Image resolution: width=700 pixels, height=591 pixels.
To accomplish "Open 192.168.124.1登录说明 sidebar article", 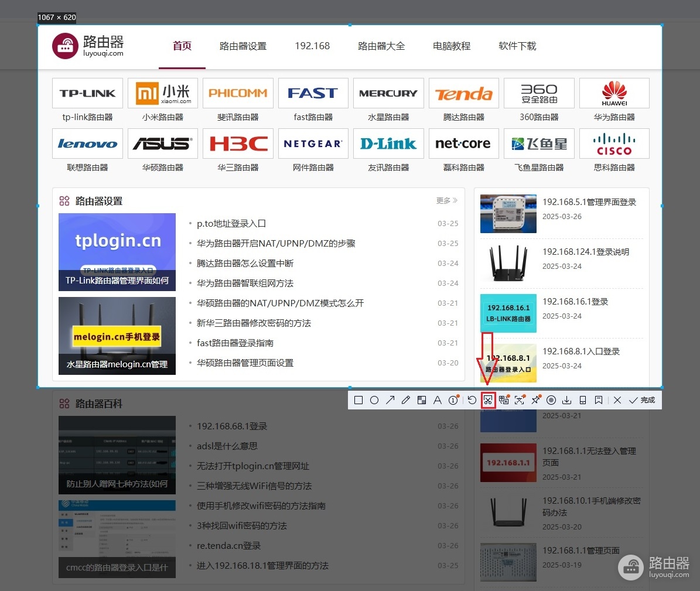I will 586,252.
